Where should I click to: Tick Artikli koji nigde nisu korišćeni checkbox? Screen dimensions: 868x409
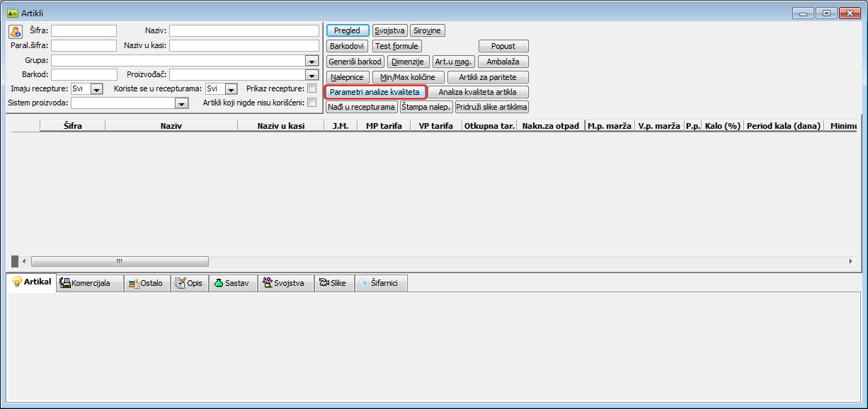click(x=312, y=103)
